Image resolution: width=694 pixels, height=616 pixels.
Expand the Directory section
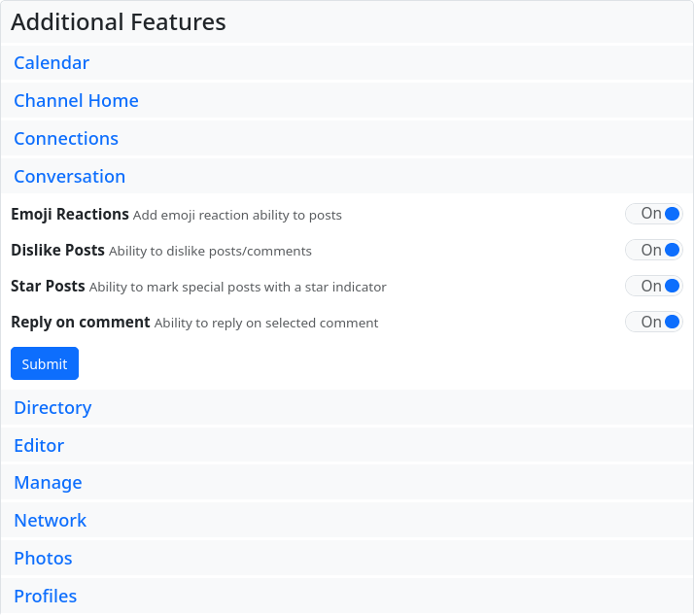pos(52,408)
